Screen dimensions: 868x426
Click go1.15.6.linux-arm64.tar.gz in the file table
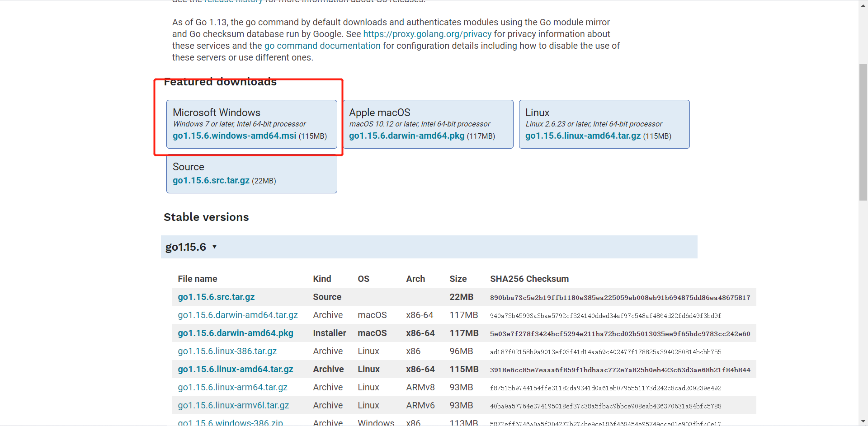click(x=232, y=387)
